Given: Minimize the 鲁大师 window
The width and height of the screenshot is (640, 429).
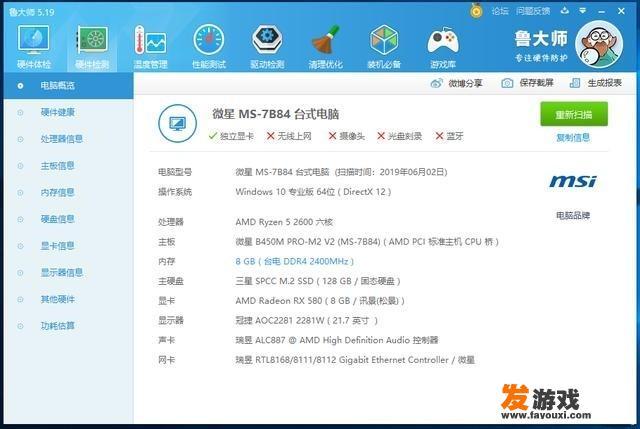Looking at the screenshot, I should tap(601, 11).
